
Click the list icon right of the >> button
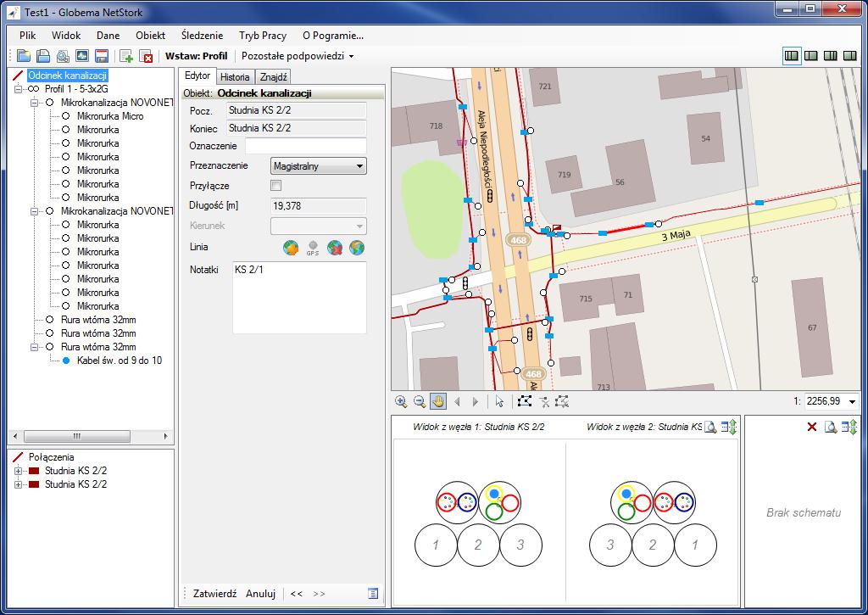(373, 594)
